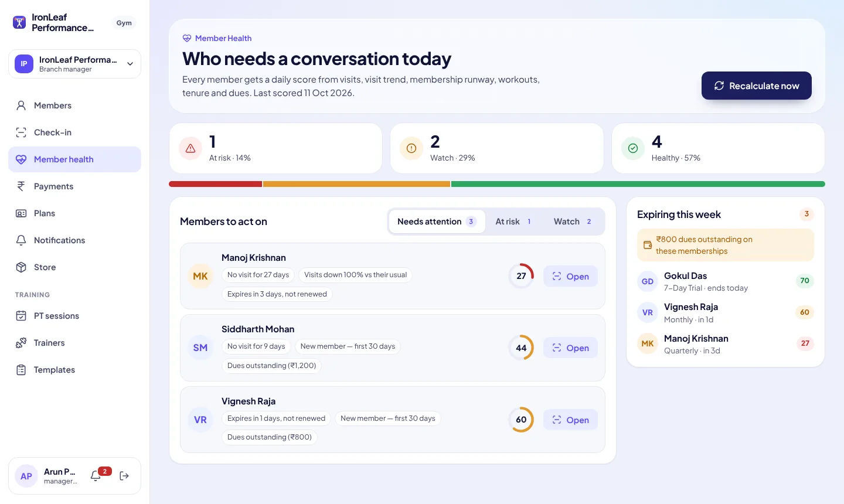Select the Needs attention tab
Viewport: 844px width, 504px height.
pos(437,222)
